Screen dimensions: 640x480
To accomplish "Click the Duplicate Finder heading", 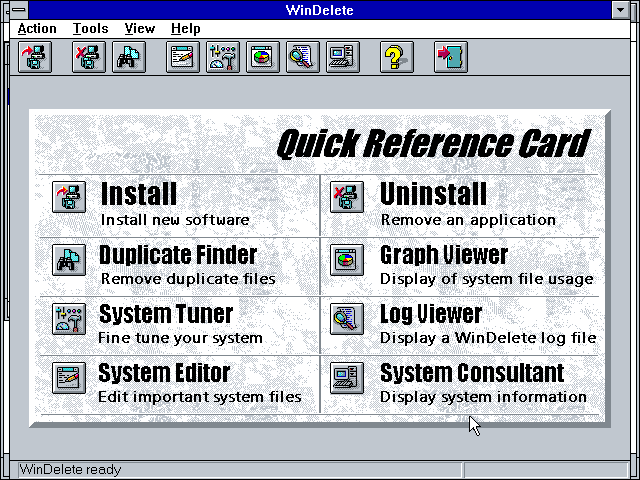I will (178, 255).
